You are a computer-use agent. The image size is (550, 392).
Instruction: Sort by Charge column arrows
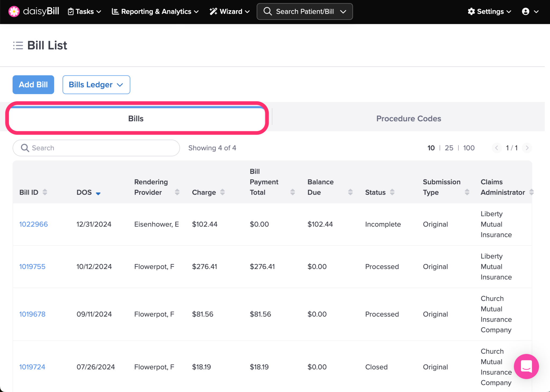coord(222,192)
